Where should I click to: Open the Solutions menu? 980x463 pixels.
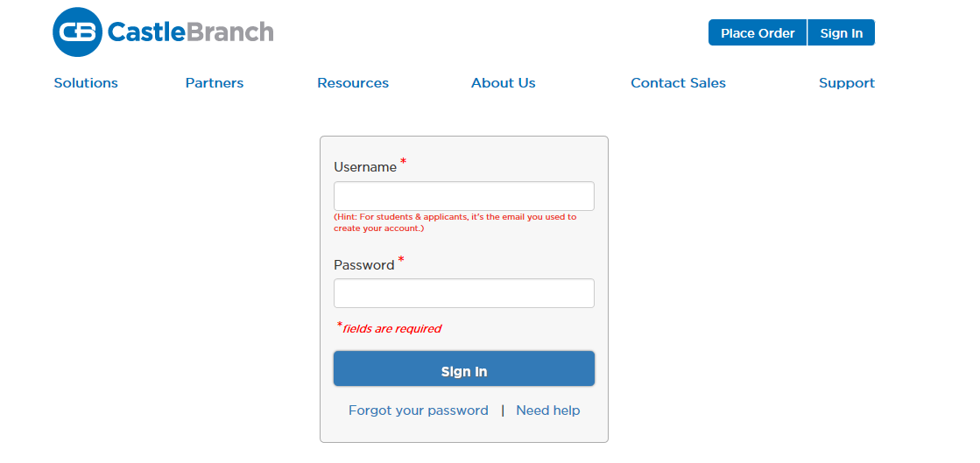(86, 83)
